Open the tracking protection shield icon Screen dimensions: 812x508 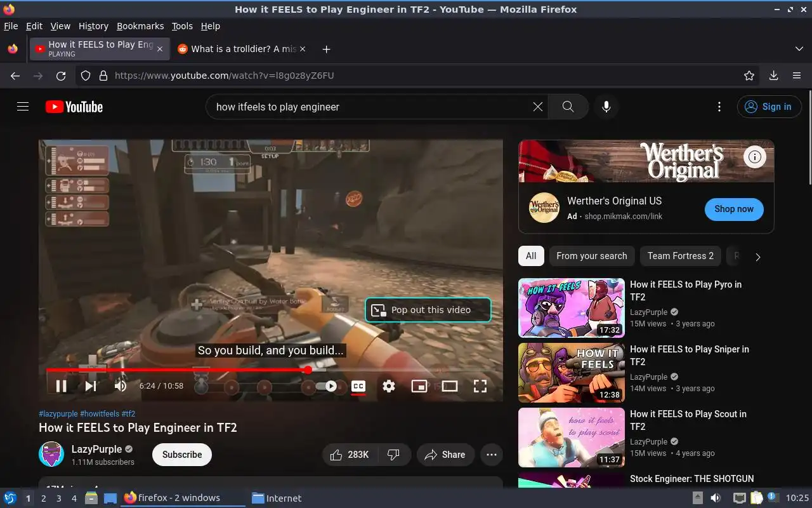point(86,76)
